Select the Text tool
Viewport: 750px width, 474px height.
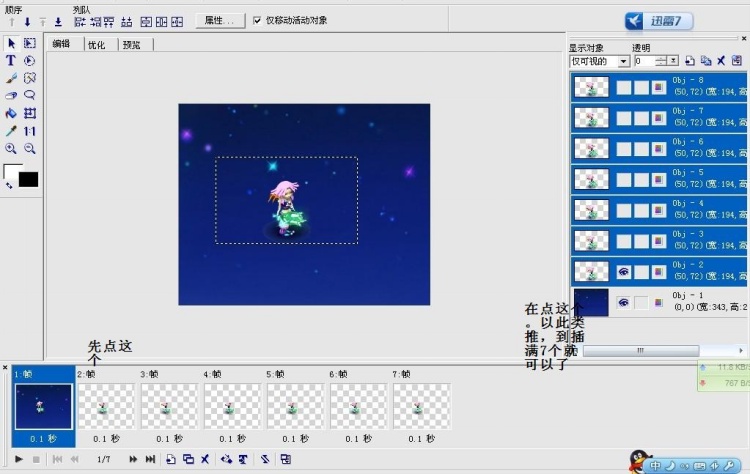click(x=11, y=61)
